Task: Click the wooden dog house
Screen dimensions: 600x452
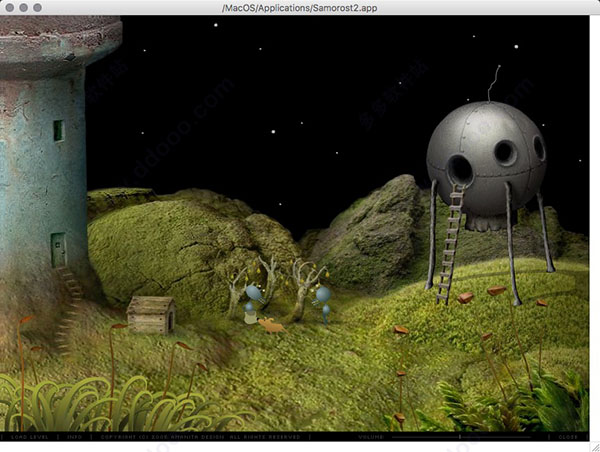Action: [x=151, y=314]
